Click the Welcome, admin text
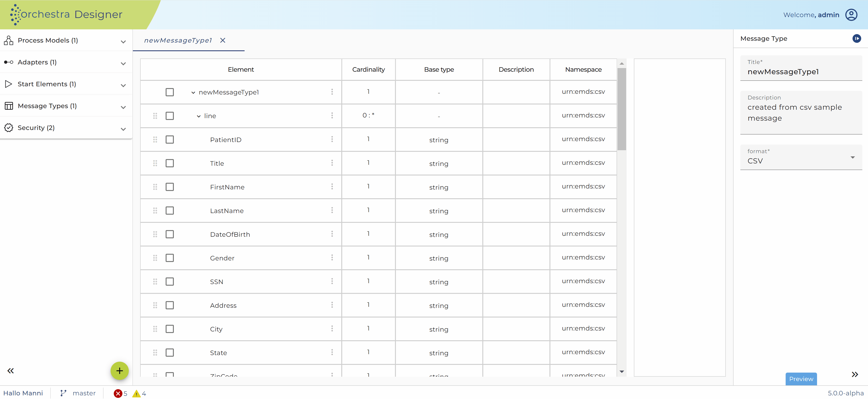Viewport: 868px width, 399px height. [811, 15]
